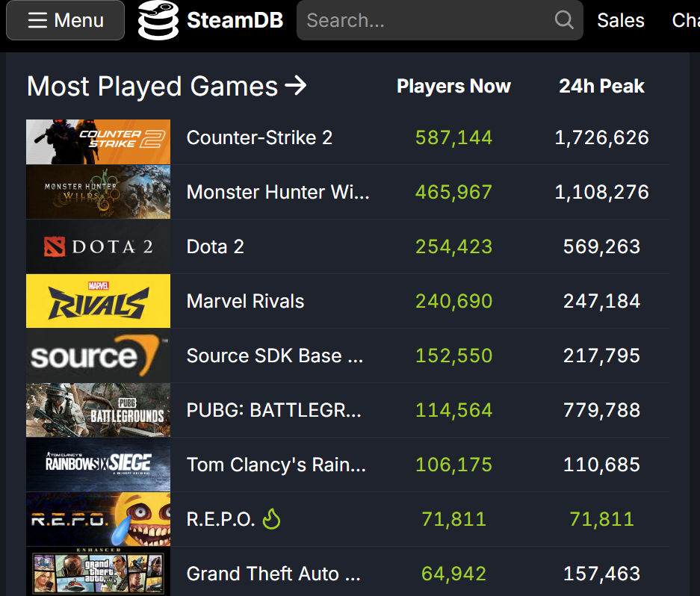Click the 779,788 peak value
700x596 pixels.
click(x=601, y=410)
